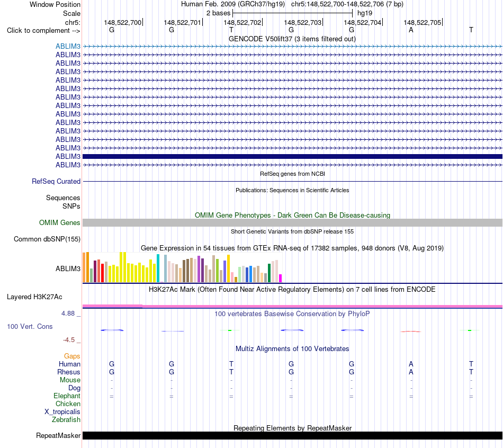Screen dimensions: 503x448
Task: Click the gray OMIM Genes item bar
Action: tap(292, 223)
